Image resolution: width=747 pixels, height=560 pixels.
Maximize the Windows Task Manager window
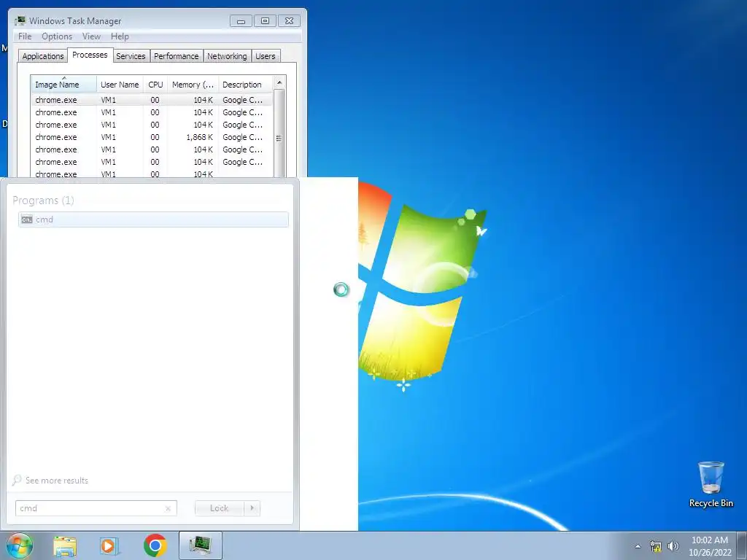[x=266, y=21]
